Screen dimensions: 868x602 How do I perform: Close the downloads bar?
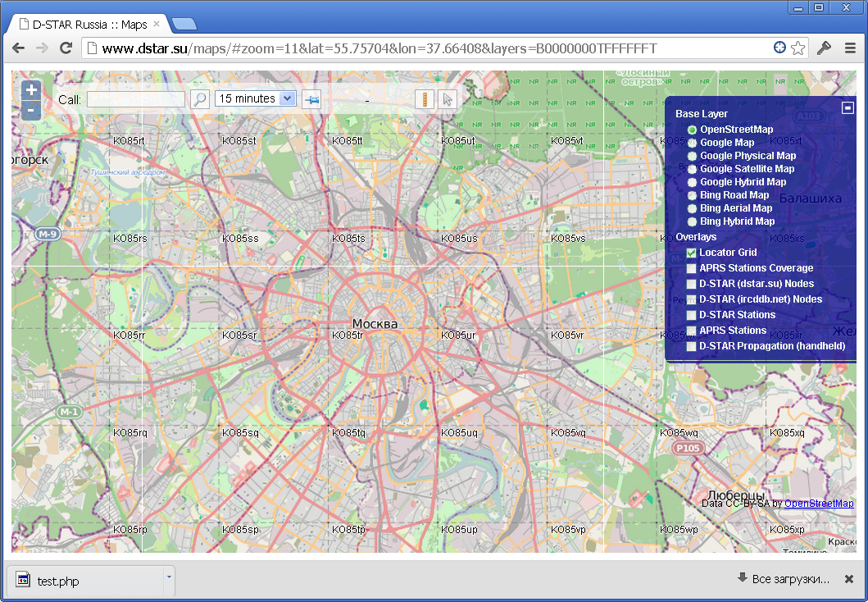pos(848,579)
